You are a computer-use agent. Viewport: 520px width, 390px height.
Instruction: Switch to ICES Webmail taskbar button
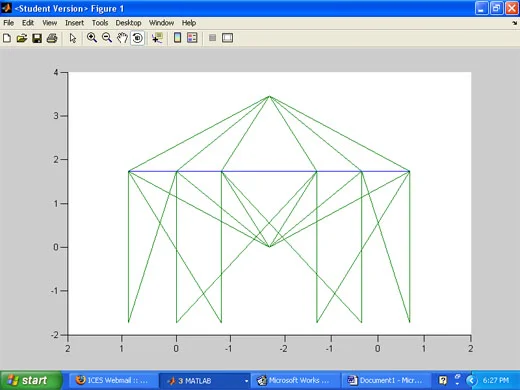coord(114,380)
